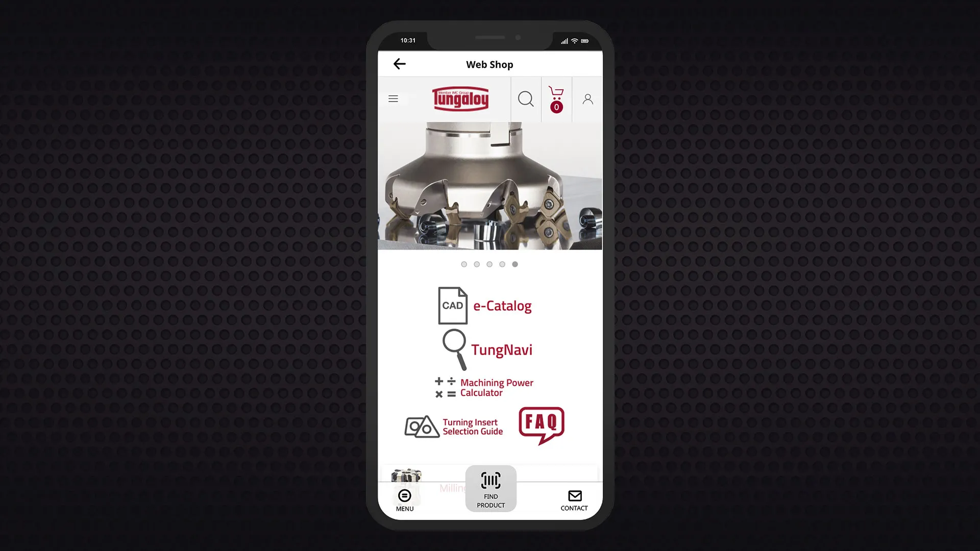Select third carousel indicator dot
Screen dimensions: 980x551
[489, 264]
